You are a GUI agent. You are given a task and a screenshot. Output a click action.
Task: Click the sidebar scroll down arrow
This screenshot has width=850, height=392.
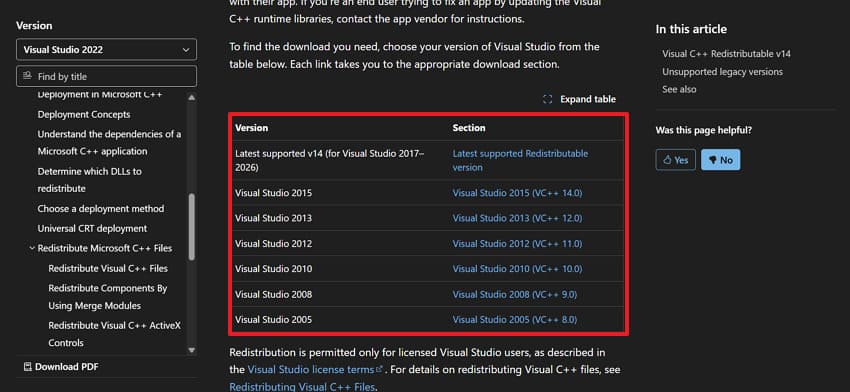pyautogui.click(x=191, y=350)
